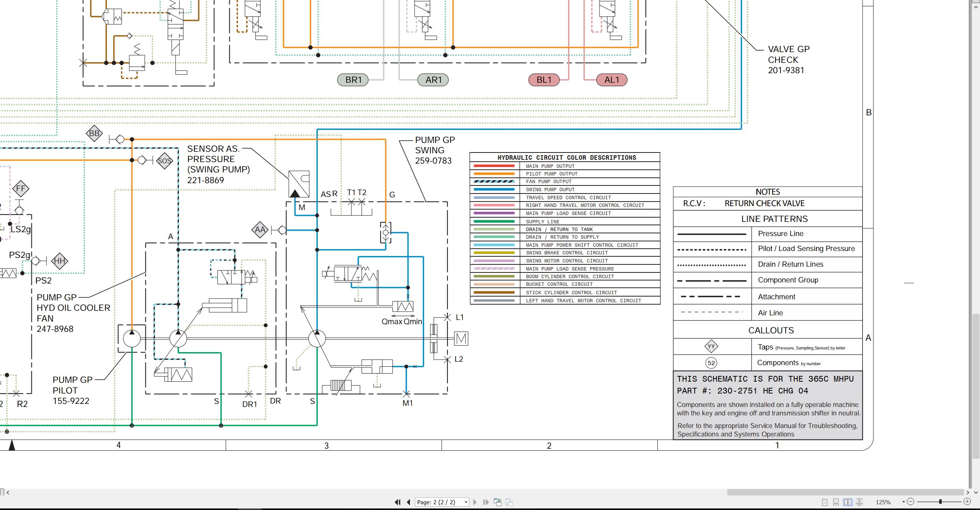The width and height of the screenshot is (980, 510).
Task: Click the 'Air Line' pattern row
Action: click(768, 313)
